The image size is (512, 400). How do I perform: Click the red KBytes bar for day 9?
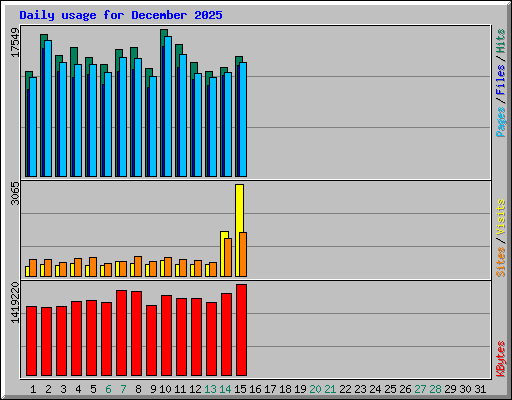tap(151, 340)
